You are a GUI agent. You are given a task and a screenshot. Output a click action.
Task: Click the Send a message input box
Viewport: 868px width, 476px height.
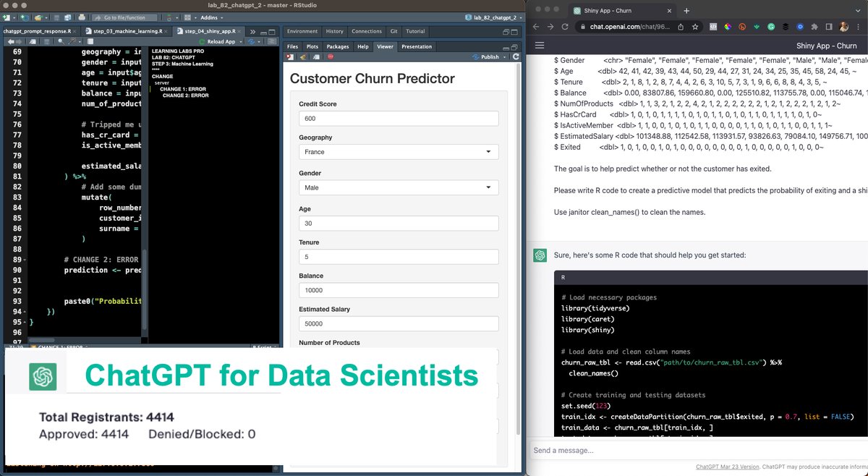point(698,450)
